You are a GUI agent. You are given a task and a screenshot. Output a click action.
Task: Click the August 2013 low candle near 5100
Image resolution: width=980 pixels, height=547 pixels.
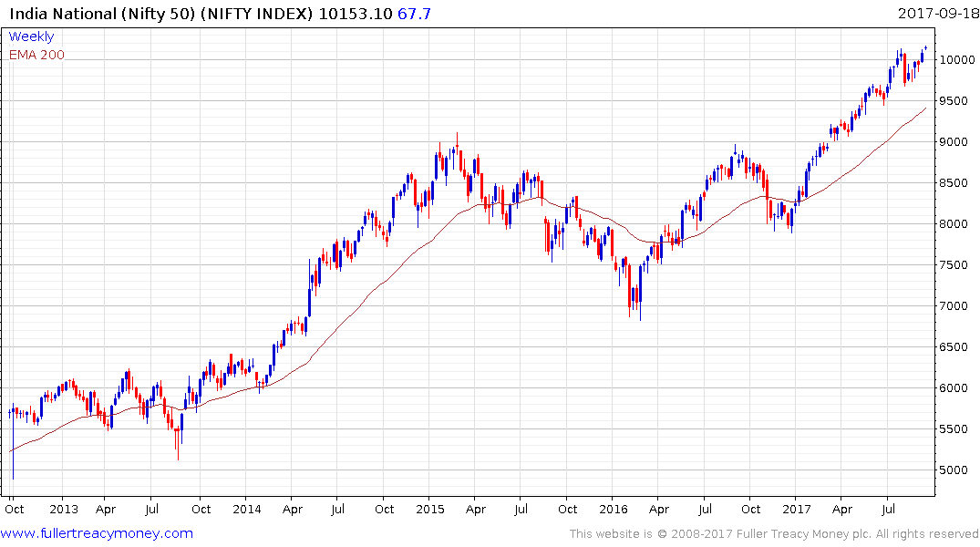click(x=178, y=444)
